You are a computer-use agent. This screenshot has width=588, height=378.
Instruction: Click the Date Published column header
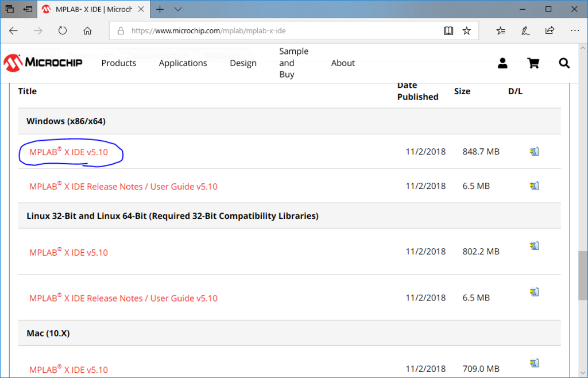click(x=418, y=91)
